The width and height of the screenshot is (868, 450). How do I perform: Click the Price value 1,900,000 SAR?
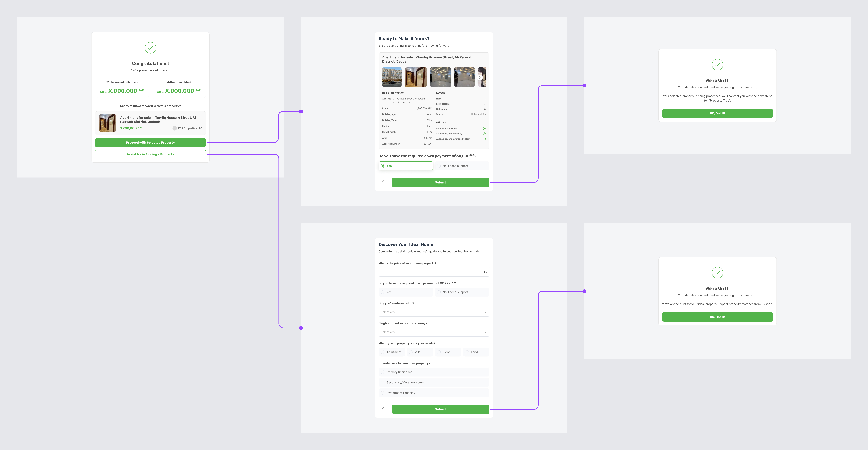pyautogui.click(x=424, y=108)
